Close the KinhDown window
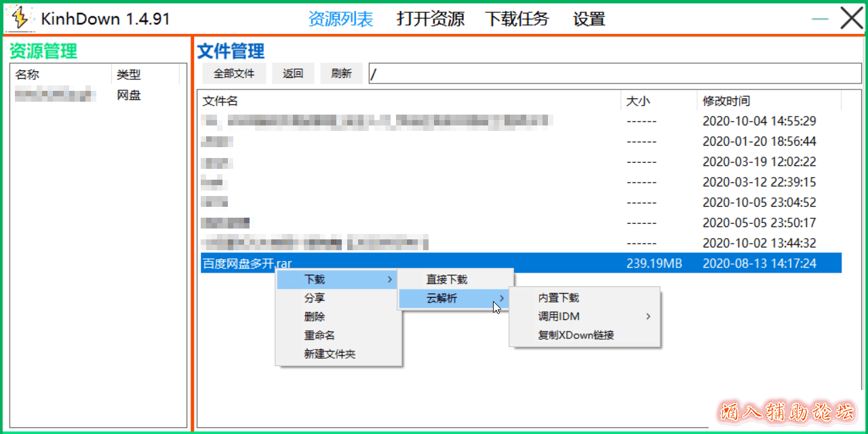 pos(852,18)
